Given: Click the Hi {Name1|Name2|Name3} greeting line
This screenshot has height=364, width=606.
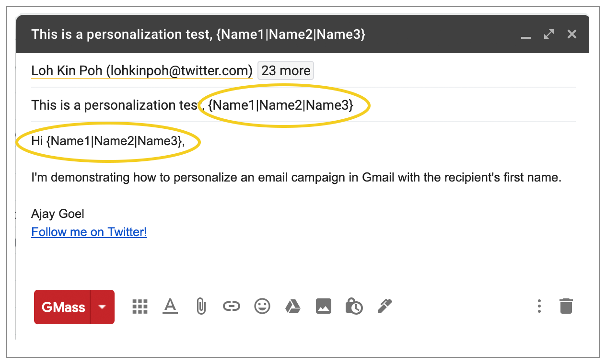Looking at the screenshot, I should pos(105,141).
